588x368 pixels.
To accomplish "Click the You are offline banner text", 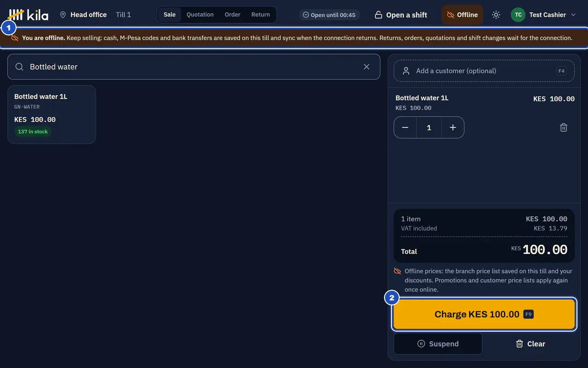I will coord(297,38).
